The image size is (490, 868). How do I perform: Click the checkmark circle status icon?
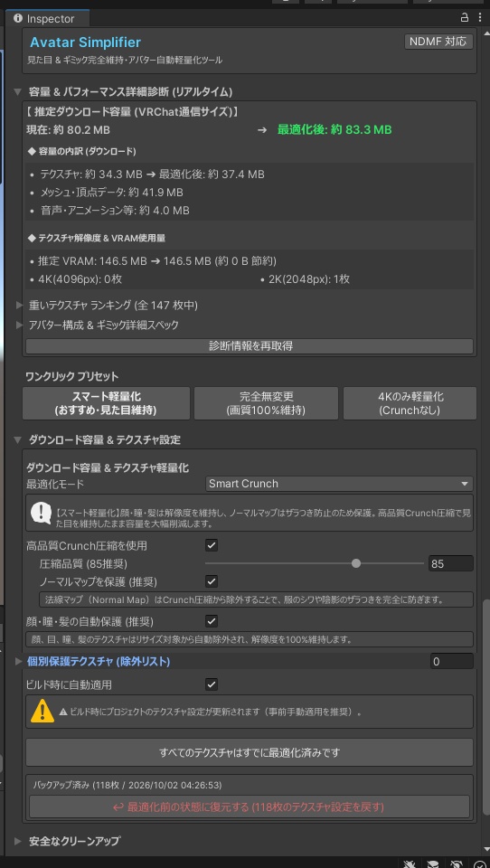coord(479,863)
